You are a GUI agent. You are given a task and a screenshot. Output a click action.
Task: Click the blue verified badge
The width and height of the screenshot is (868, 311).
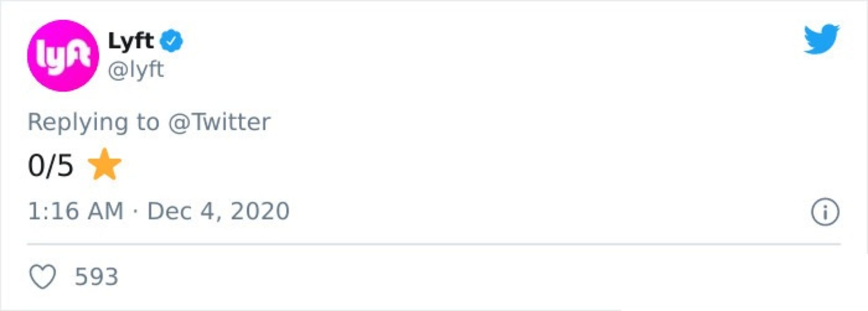click(171, 41)
